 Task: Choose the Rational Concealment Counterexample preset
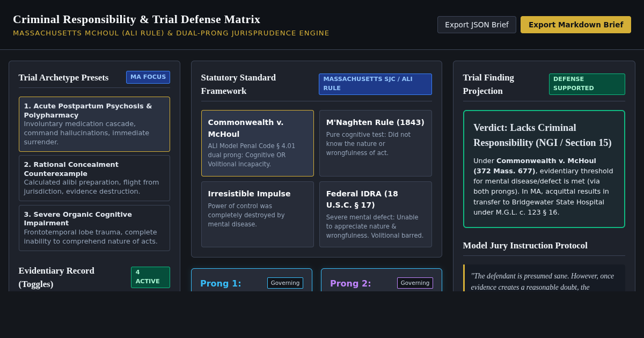[94, 178]
